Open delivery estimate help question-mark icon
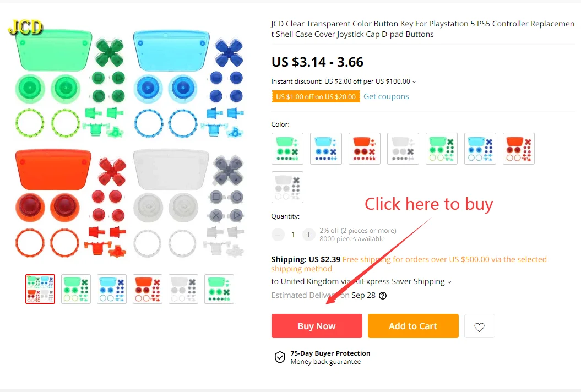This screenshot has height=392, width=581. [x=383, y=296]
